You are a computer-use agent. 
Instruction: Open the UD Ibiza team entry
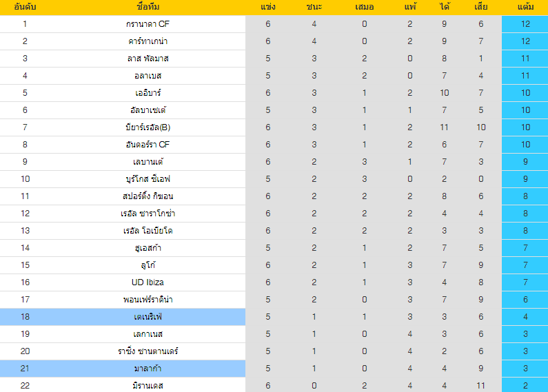tap(148, 282)
